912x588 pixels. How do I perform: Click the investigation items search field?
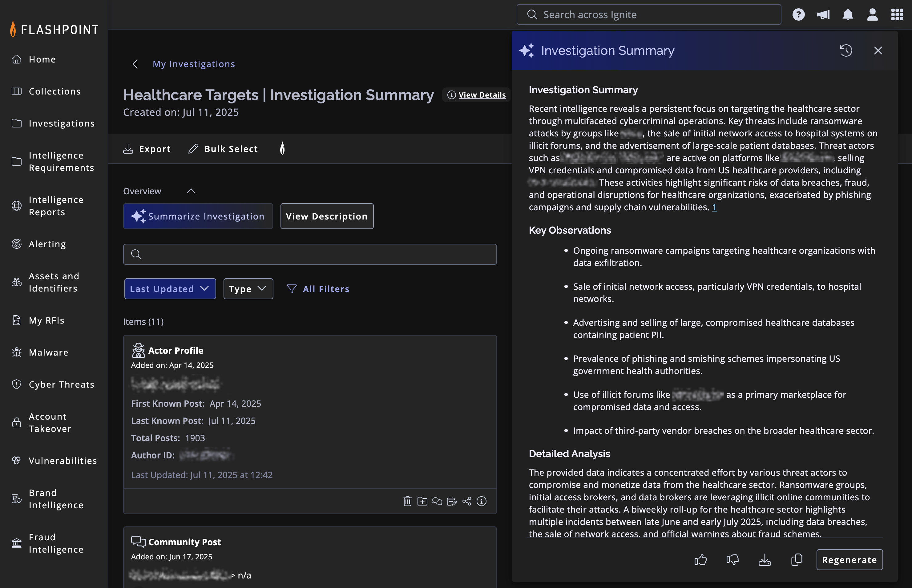pyautogui.click(x=310, y=254)
